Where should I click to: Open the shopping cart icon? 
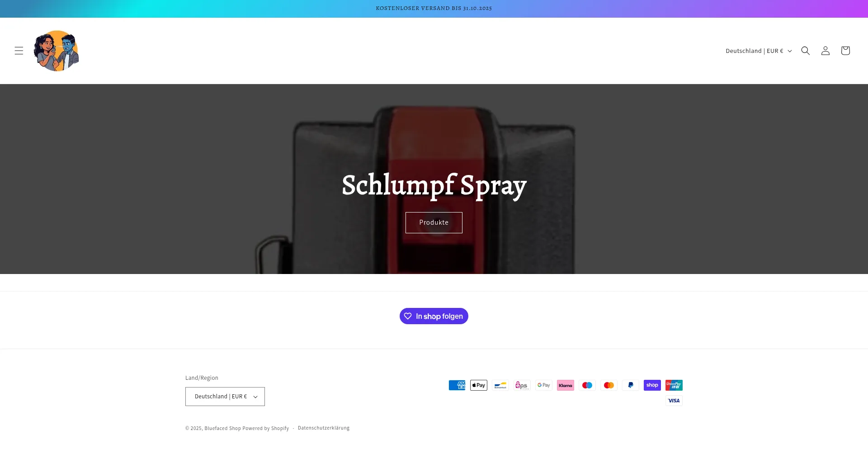click(x=845, y=51)
